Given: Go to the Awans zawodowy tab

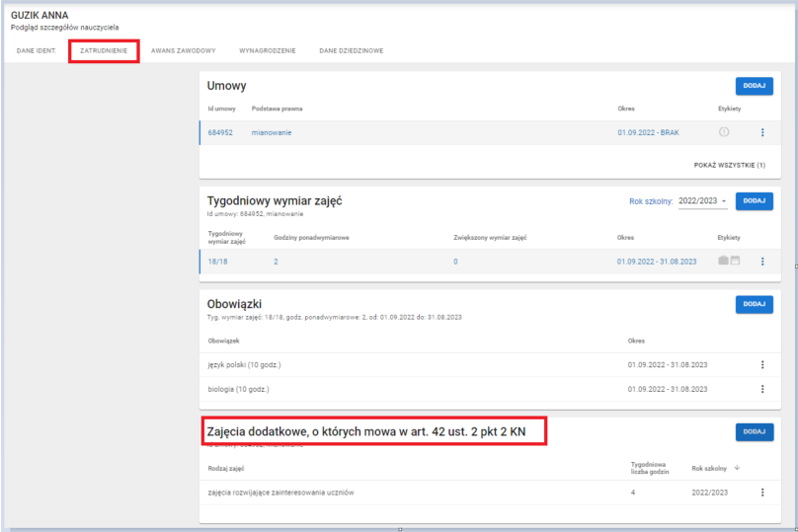Looking at the screenshot, I should coord(183,50).
